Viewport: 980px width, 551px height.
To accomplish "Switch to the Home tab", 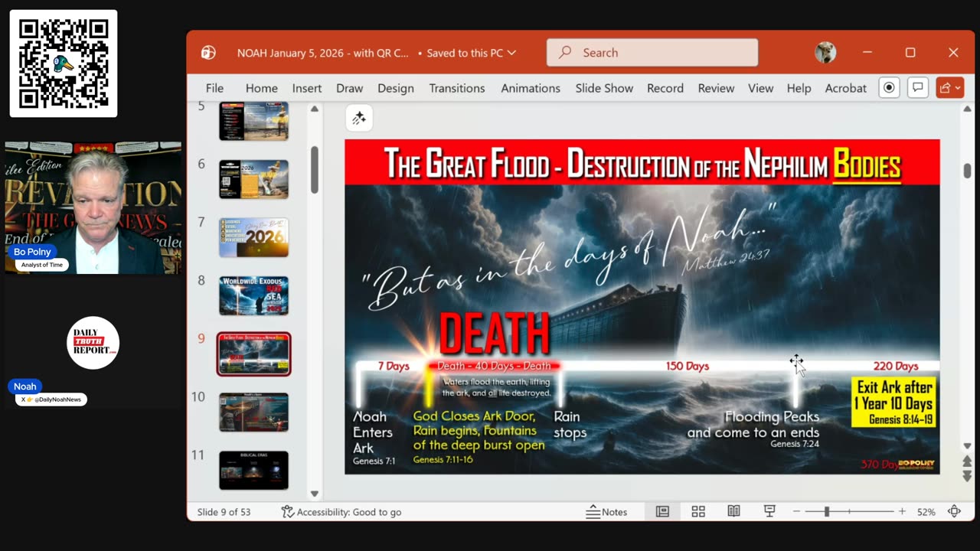I will 262,88.
